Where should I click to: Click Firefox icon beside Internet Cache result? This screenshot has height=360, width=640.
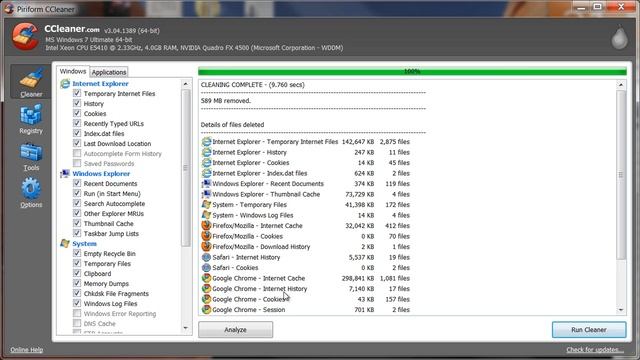(206, 226)
